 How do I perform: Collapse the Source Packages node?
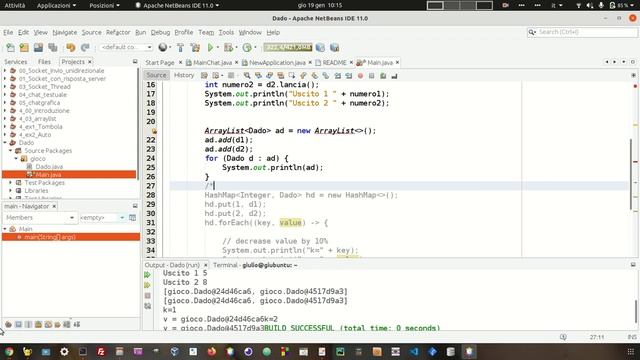(11, 151)
